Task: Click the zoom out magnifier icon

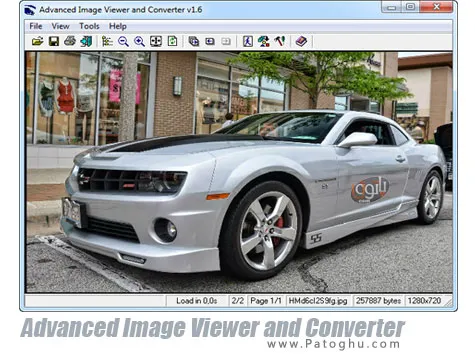Action: [x=123, y=41]
